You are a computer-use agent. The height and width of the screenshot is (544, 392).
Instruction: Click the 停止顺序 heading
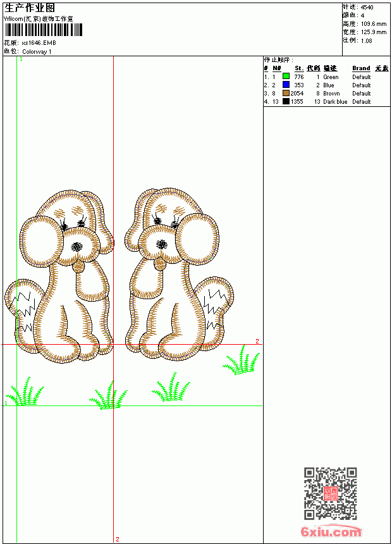[x=279, y=60]
